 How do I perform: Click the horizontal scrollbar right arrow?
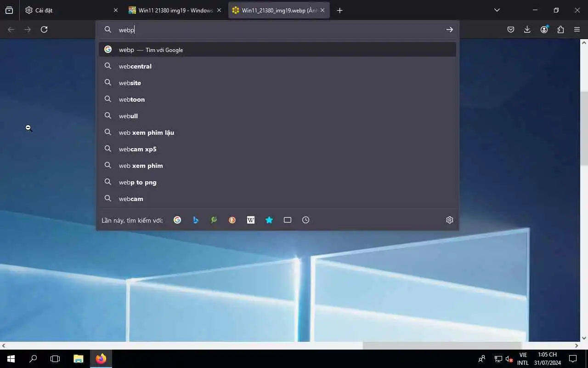[577, 345]
